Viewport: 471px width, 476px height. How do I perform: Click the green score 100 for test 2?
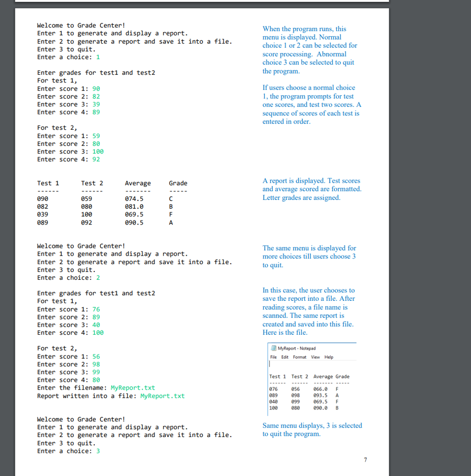(98, 151)
